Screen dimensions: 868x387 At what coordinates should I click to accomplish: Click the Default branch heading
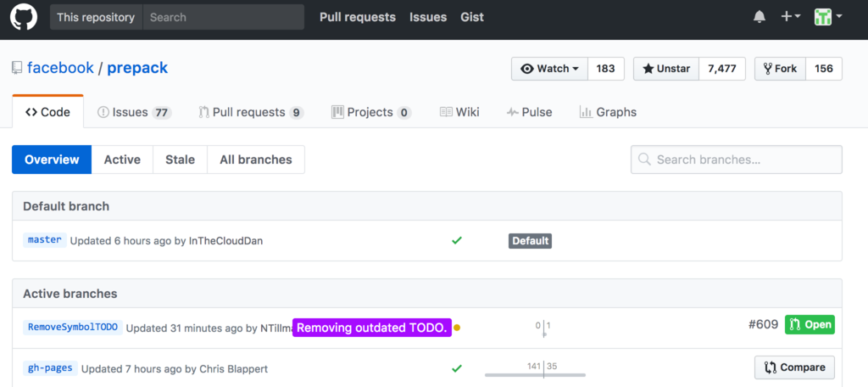click(66, 206)
